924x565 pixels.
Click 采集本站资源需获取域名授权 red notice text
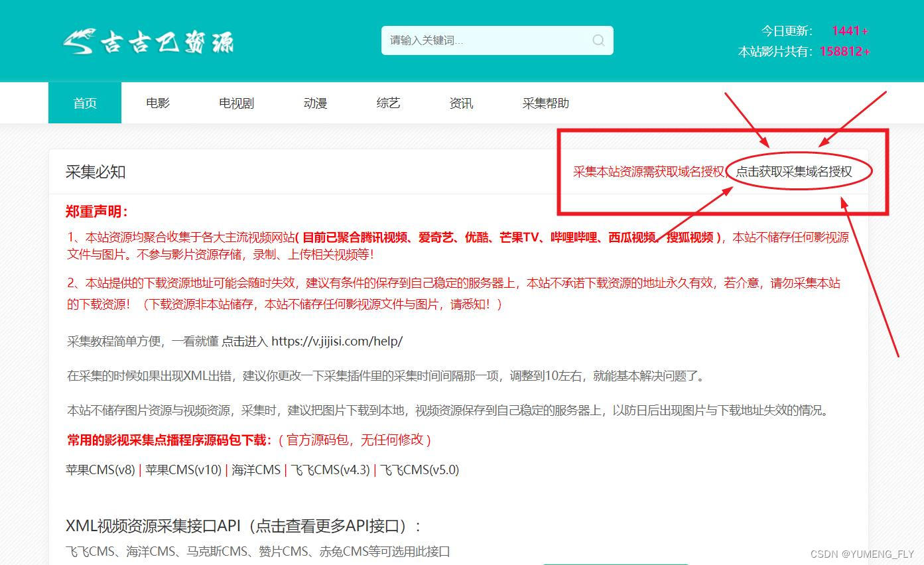650,172
